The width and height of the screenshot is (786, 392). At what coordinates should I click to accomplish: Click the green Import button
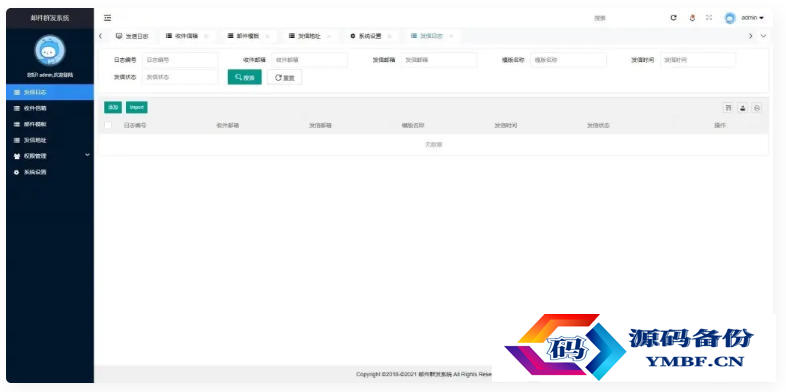coord(136,107)
